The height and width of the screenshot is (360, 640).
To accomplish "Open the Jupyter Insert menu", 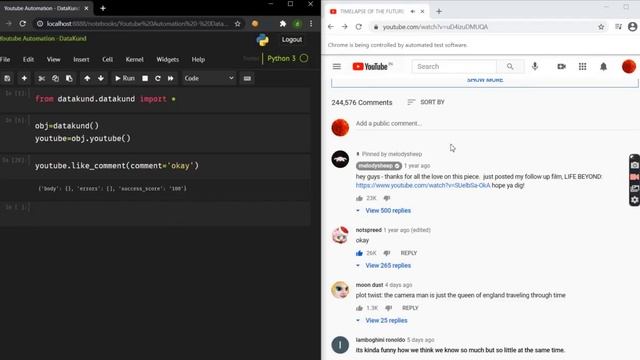I will click(81, 60).
